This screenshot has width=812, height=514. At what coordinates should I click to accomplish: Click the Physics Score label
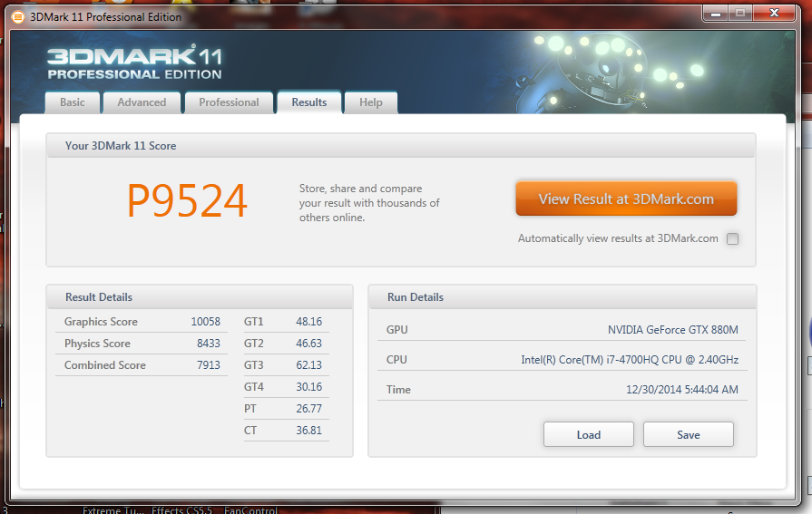click(x=97, y=344)
